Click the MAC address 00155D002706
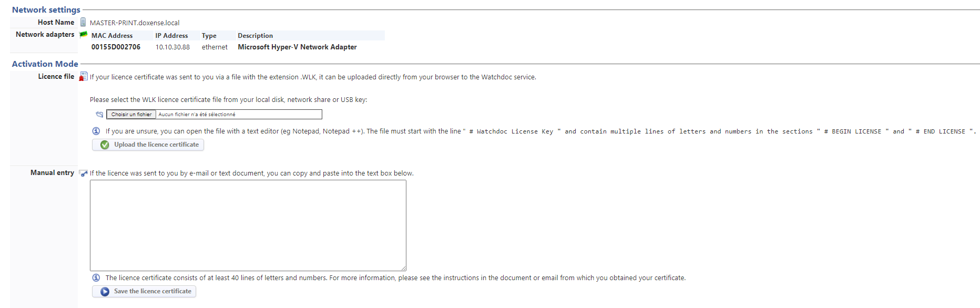The width and height of the screenshot is (980, 308). click(116, 47)
